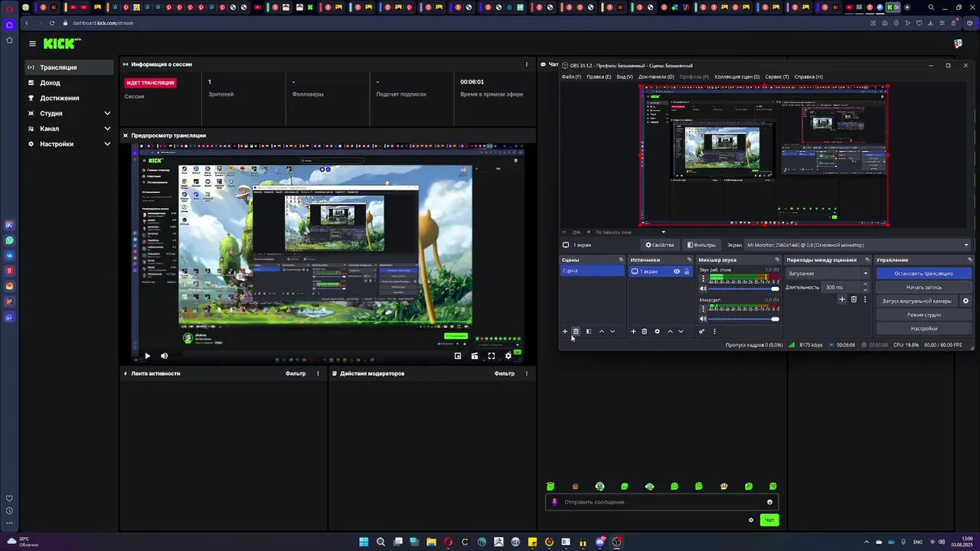Open Windows taskbar search
Screen dimensions: 980x551
[381, 542]
